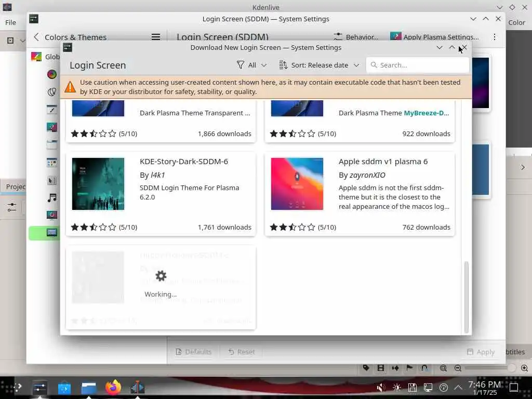
Task: Launch Discover store from taskbar
Action: pyautogui.click(x=64, y=388)
